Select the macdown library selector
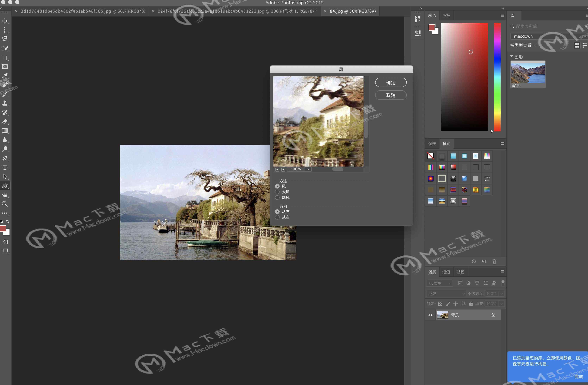Screen dimensions: 588x385 (x=549, y=36)
